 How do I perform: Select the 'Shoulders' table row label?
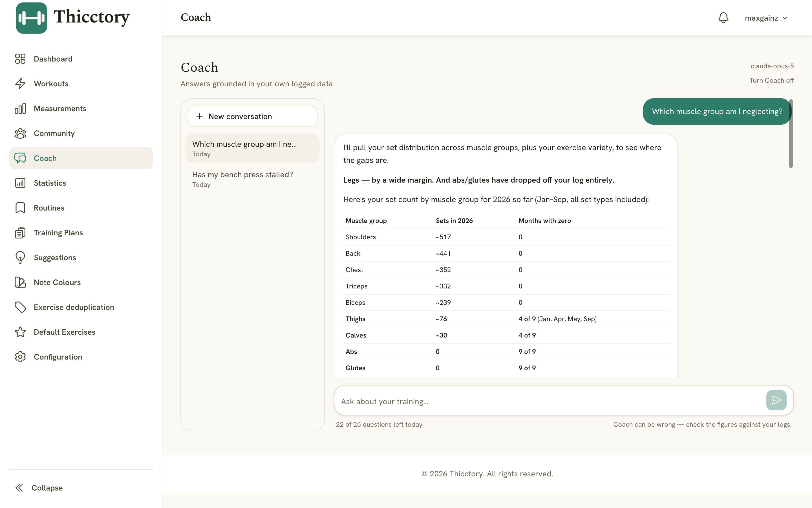click(361, 237)
